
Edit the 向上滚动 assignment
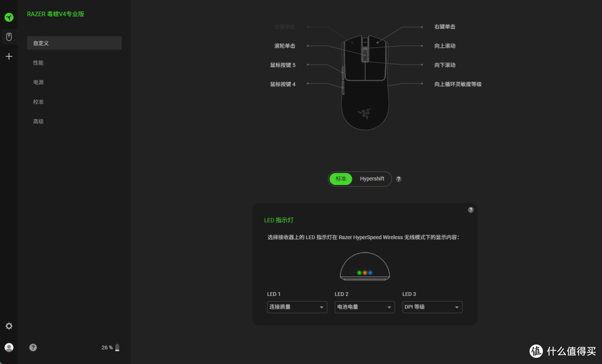pyautogui.click(x=445, y=46)
